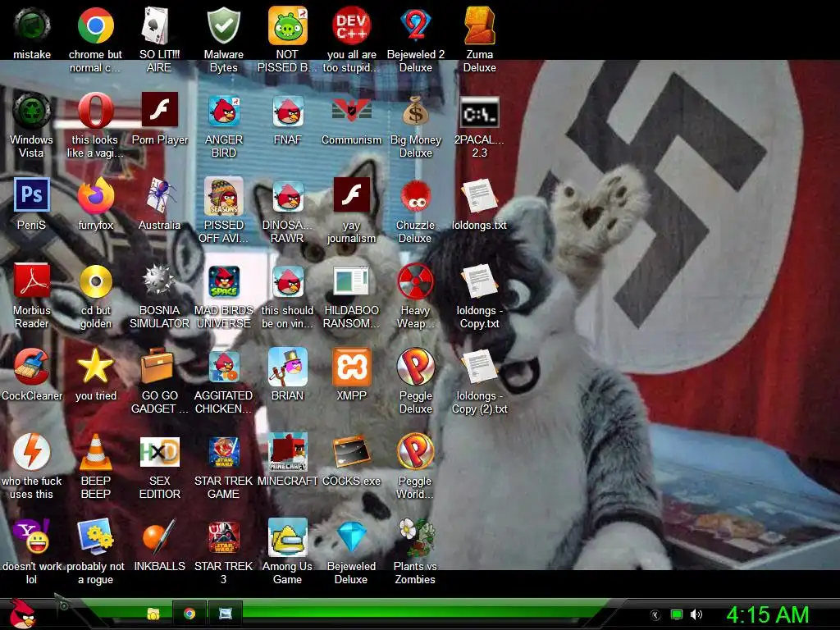Image resolution: width=840 pixels, height=630 pixels.
Task: Open the 'furryfox' Firefox shortcut
Action: tap(95, 195)
